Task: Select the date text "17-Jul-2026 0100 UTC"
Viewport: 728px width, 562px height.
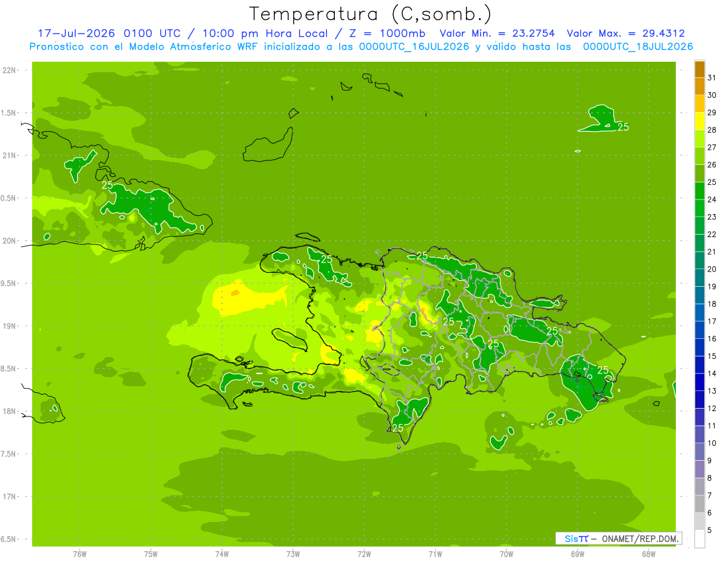Action: (x=109, y=33)
